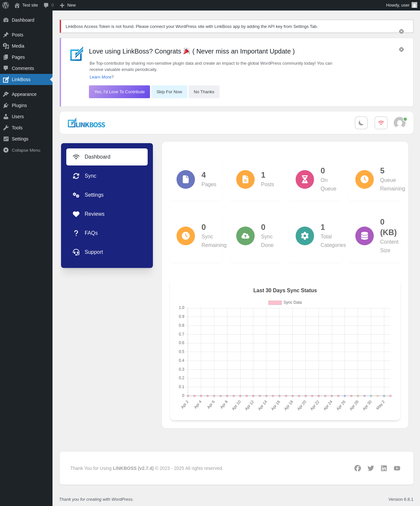Open the FAQs tab

point(107,233)
